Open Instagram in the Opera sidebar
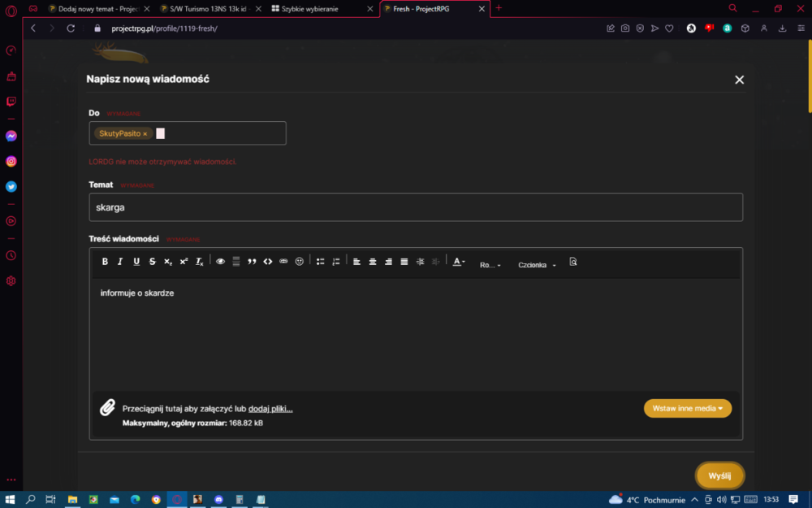 [x=11, y=162]
